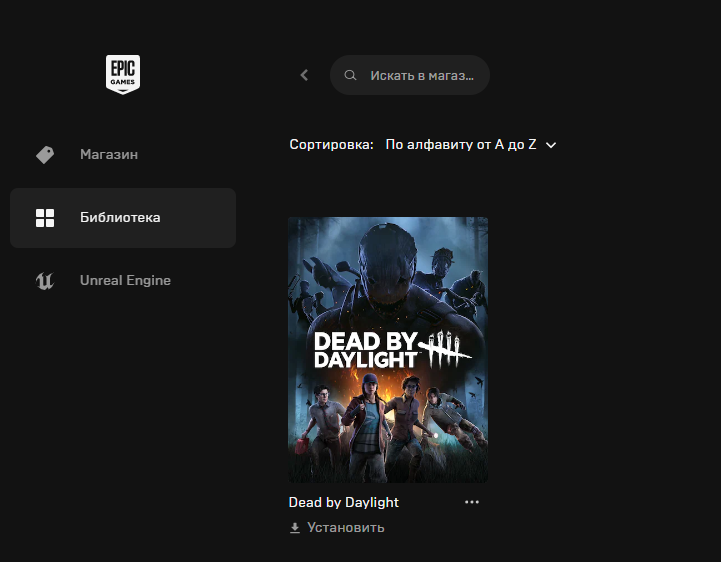
Task: Open the Dead by Daylight three-dot menu
Action: [x=472, y=502]
